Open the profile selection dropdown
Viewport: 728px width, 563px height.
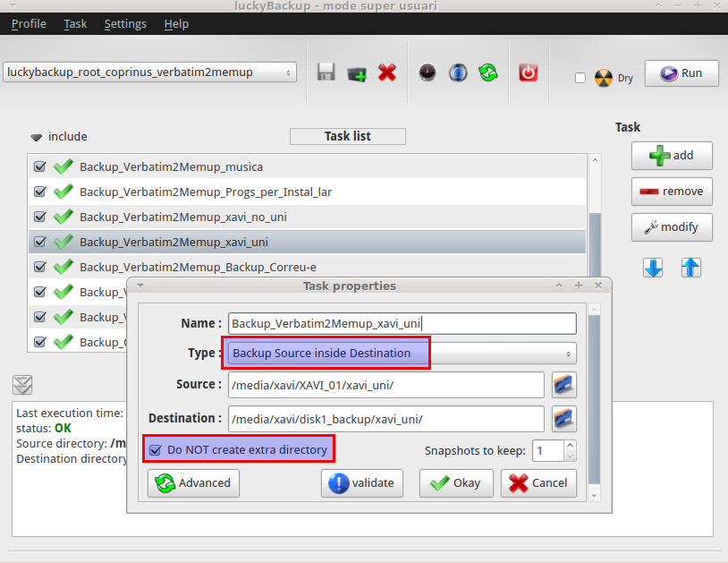pyautogui.click(x=150, y=73)
